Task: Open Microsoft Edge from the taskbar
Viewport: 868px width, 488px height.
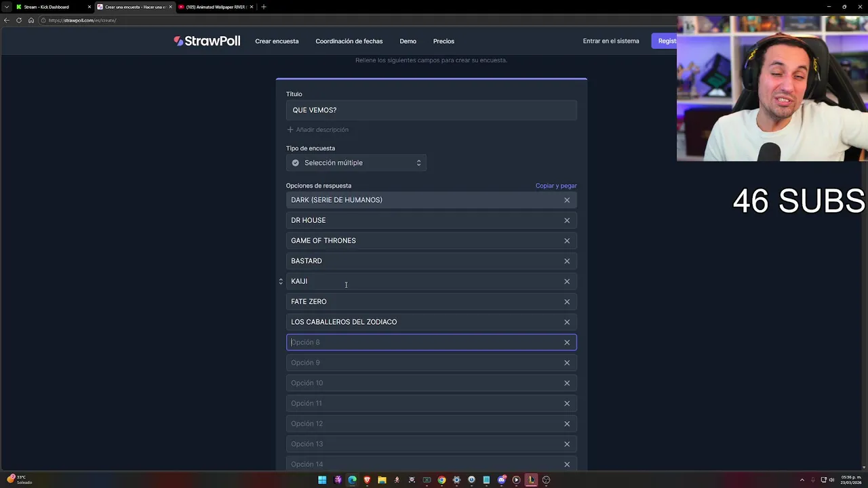Action: 352,480
